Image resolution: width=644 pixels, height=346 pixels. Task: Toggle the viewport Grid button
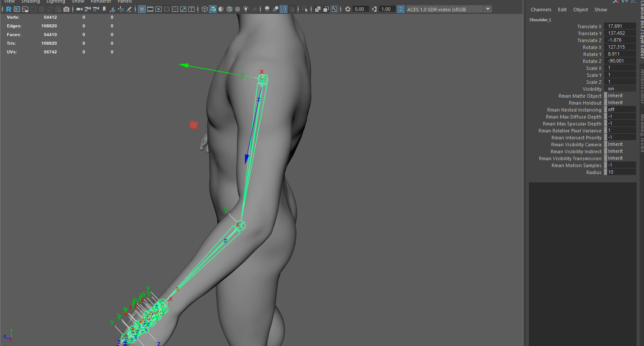(x=142, y=9)
